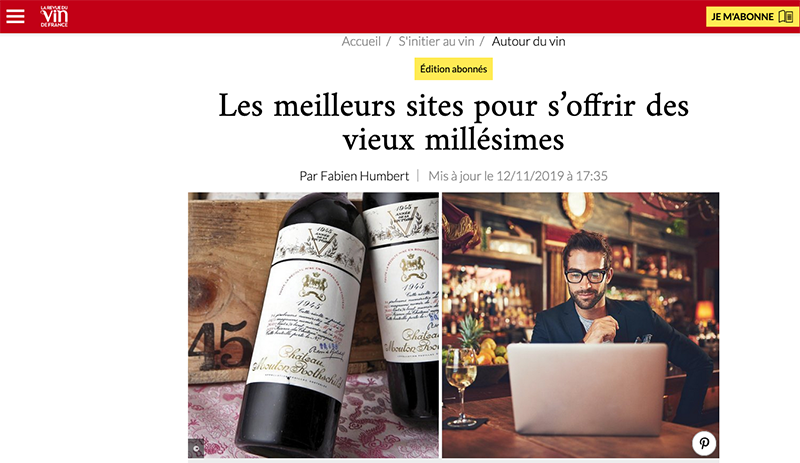Navigate to the Accueil breadcrumb

pyautogui.click(x=361, y=41)
